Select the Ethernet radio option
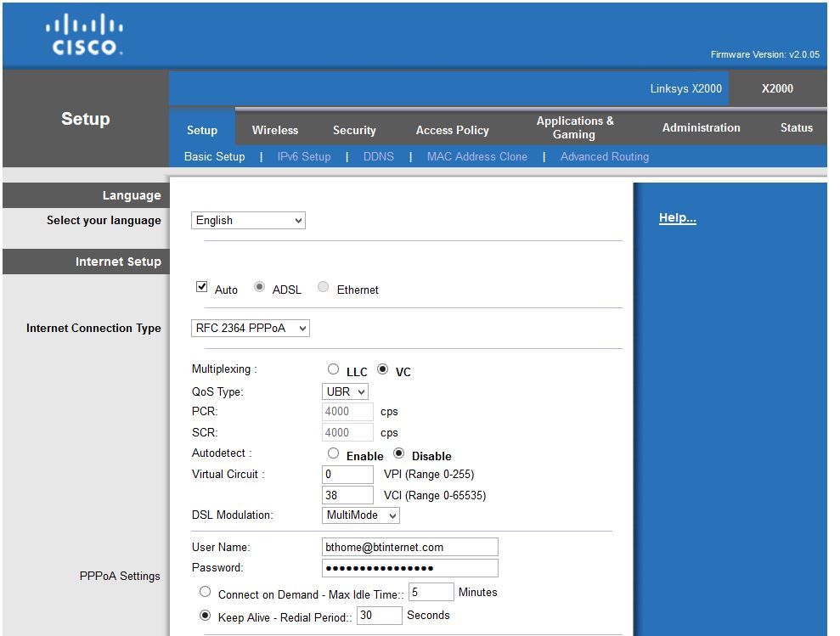840x636 pixels. 323,287
